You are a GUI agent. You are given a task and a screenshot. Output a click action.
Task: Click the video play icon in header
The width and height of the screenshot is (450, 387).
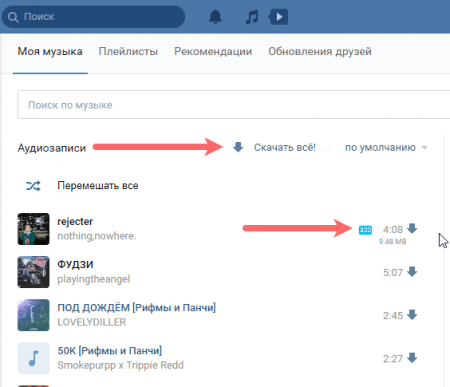click(x=278, y=17)
